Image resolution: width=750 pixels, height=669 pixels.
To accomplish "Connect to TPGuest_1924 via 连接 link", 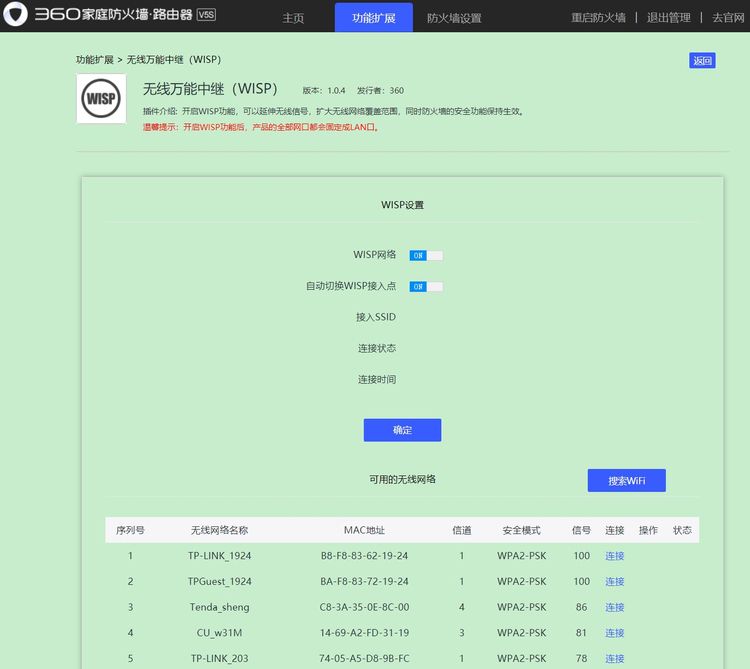I will click(615, 582).
